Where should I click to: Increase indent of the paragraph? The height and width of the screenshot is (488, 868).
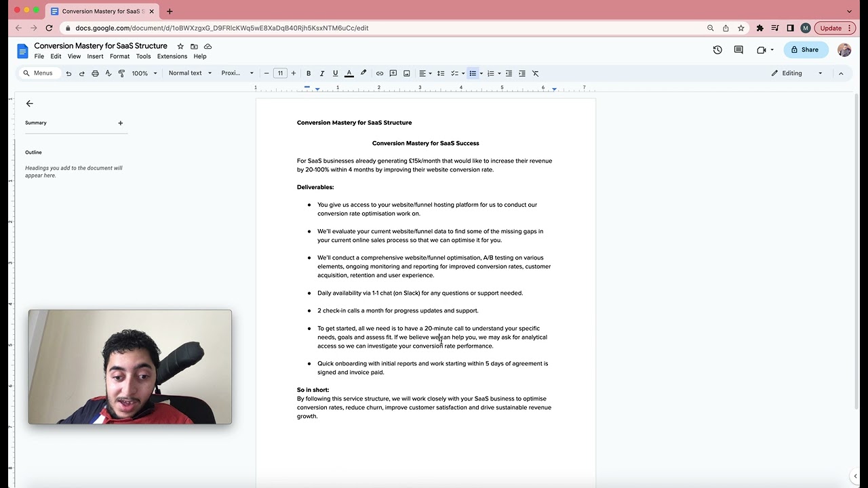522,73
